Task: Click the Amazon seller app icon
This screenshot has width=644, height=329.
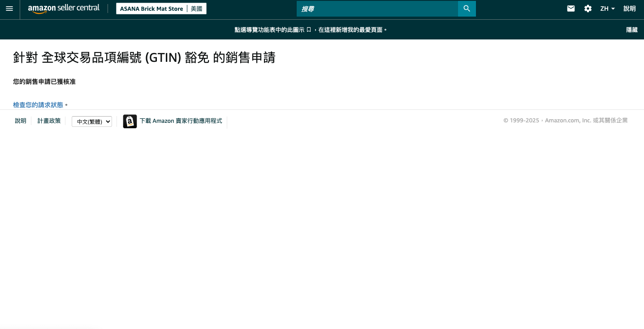Action: [x=130, y=121]
